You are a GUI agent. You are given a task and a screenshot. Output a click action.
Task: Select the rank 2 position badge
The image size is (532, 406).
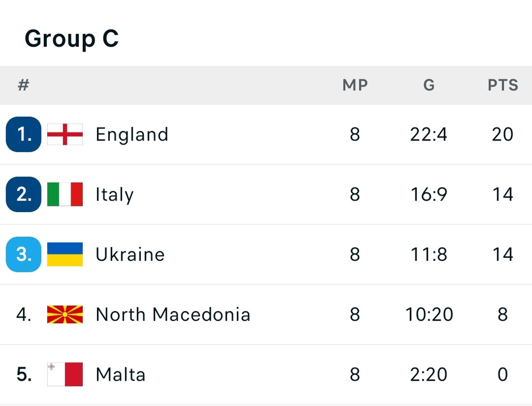pos(23,194)
